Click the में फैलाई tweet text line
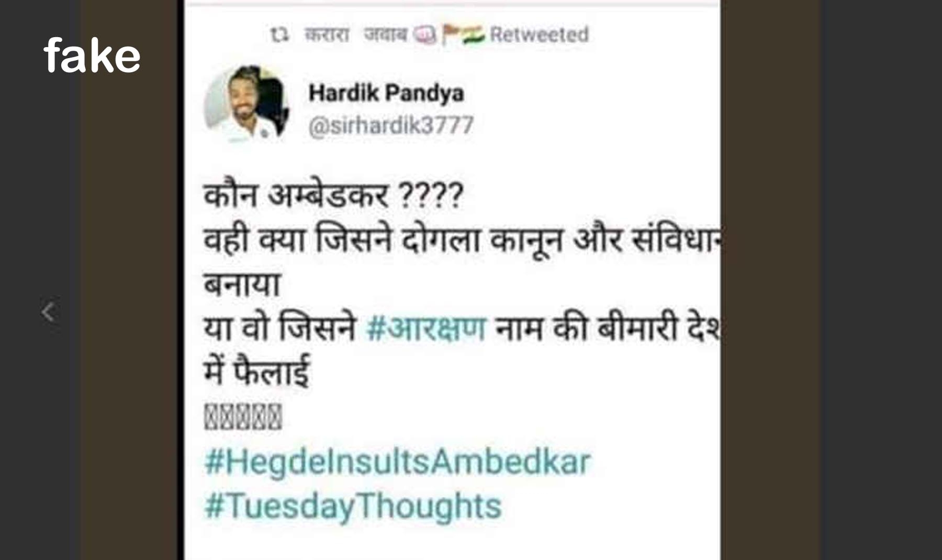The height and width of the screenshot is (560, 942). pyautogui.click(x=256, y=372)
